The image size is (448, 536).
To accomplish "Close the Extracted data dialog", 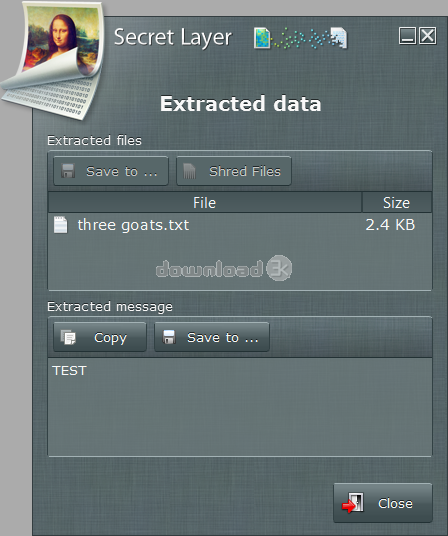I will [383, 503].
